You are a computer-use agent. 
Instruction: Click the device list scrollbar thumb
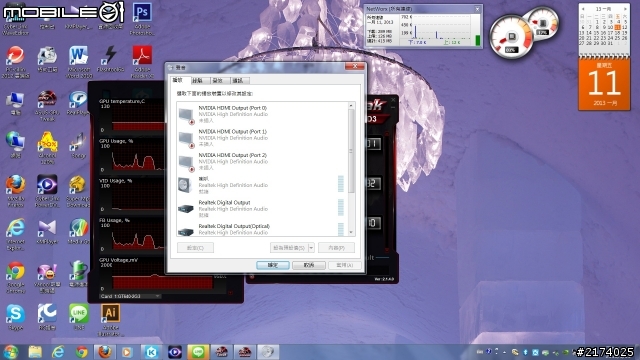(351, 151)
